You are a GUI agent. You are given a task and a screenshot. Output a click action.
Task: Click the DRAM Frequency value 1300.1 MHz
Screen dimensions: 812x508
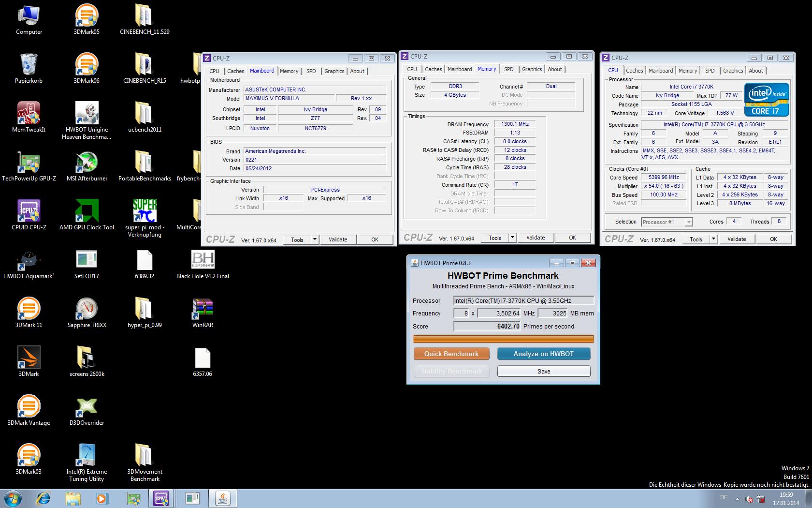(x=515, y=124)
